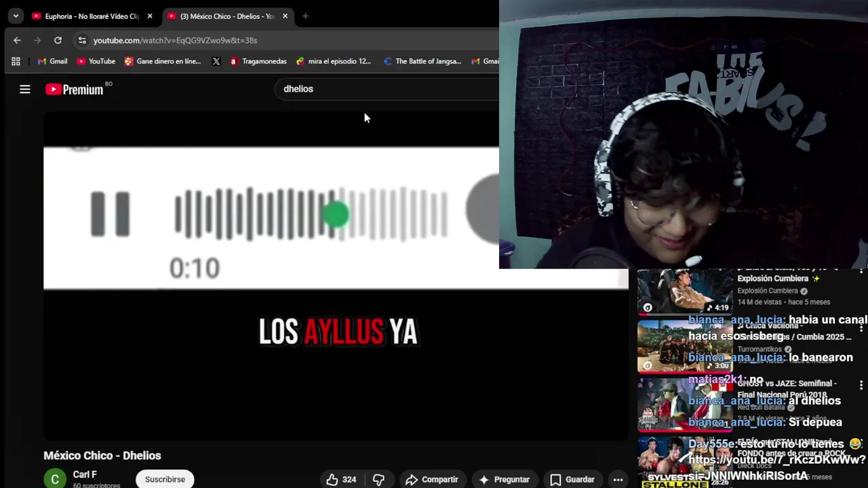Close the México Chico - Dhelios tab
Screen dimensions: 868x488
tap(285, 16)
